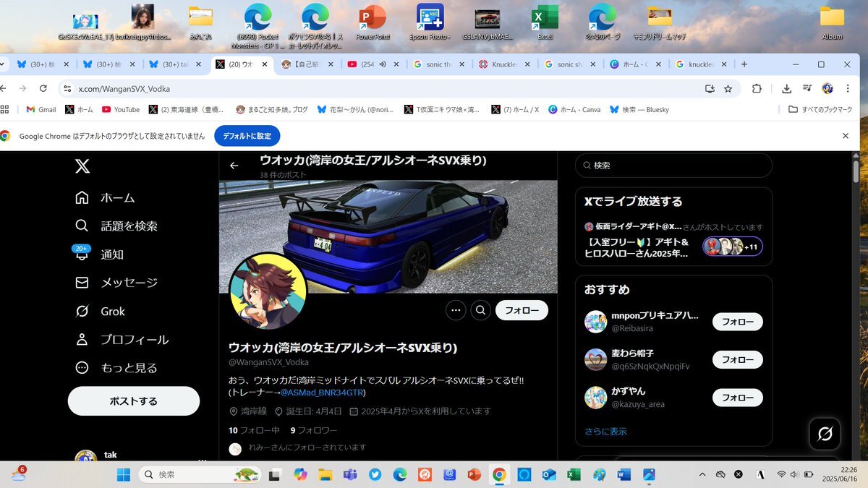Click デフォルトに設定 button
The height and width of the screenshot is (488, 868).
tap(247, 136)
